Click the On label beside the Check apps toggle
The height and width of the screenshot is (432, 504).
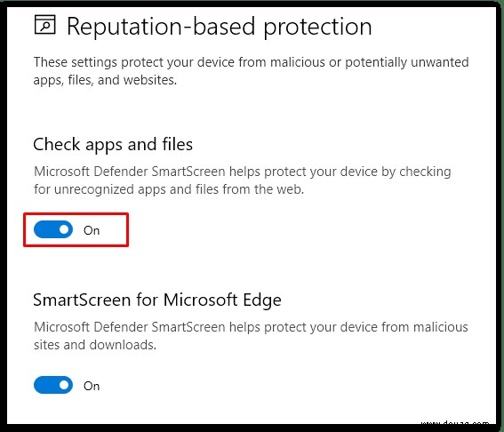92,230
